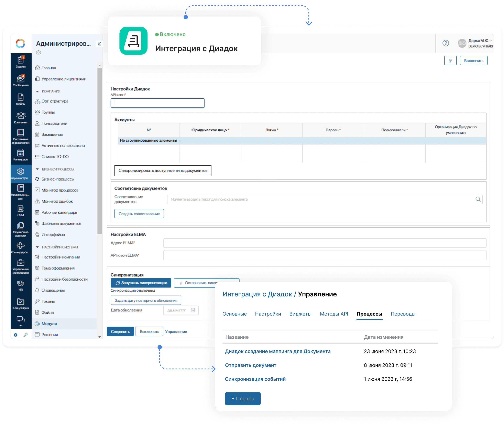Open Управление link at bottom
Image resolution: width=504 pixels, height=427 pixels.
[x=176, y=331]
